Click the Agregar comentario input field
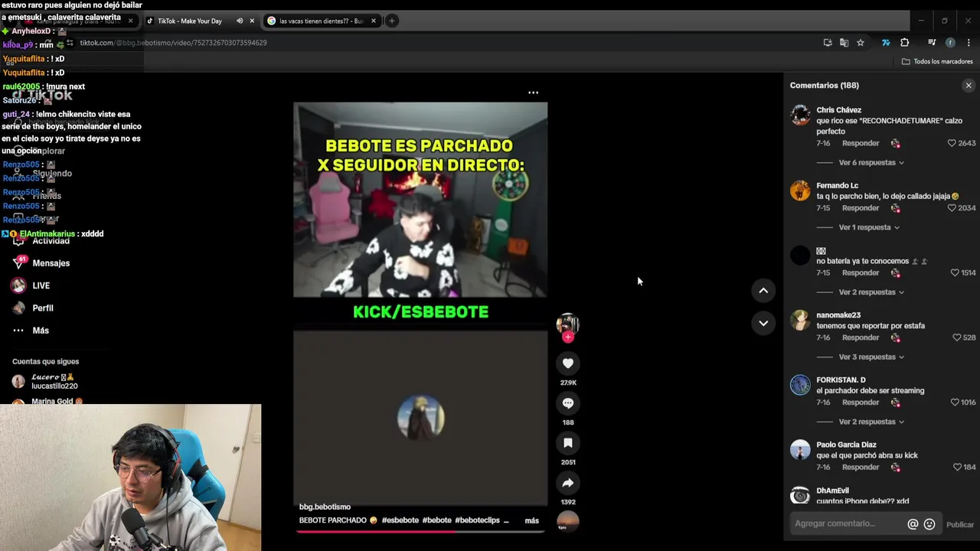The image size is (980, 551). [x=848, y=523]
